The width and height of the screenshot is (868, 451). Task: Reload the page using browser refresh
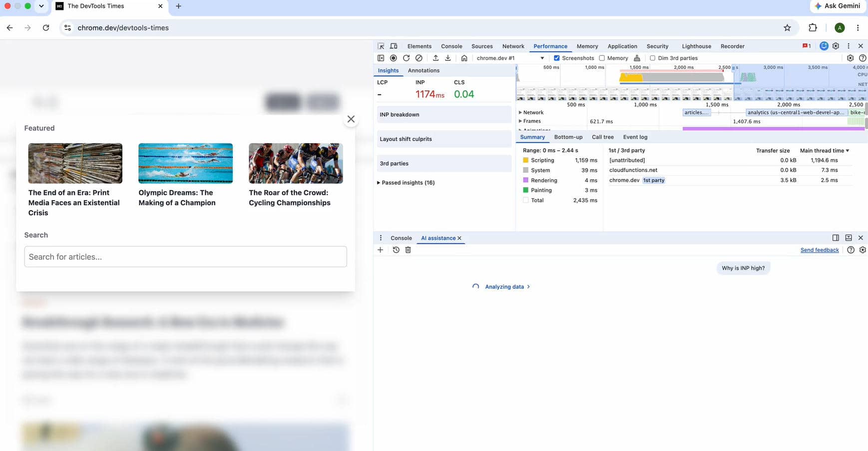point(46,28)
